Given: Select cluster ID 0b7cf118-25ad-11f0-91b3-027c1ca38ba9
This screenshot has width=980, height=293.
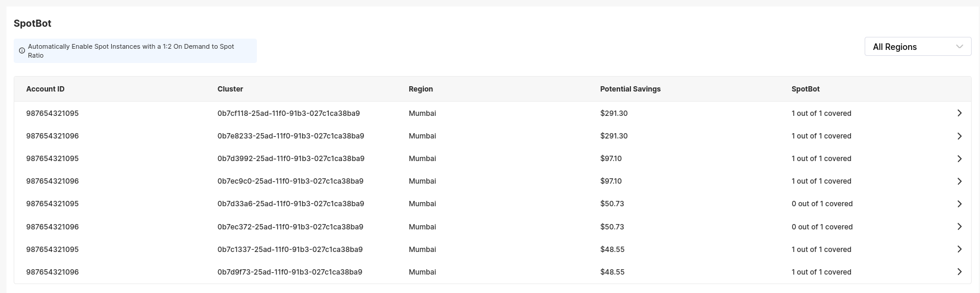Looking at the screenshot, I should 288,114.
